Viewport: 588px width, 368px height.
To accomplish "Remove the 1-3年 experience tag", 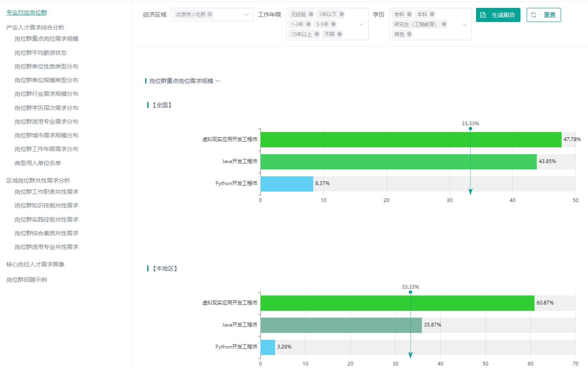I will tap(308, 24).
